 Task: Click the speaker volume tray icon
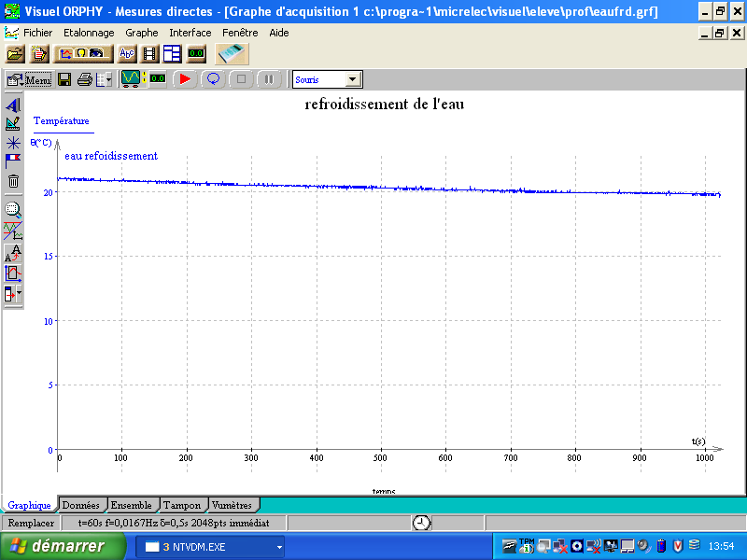pos(644,546)
